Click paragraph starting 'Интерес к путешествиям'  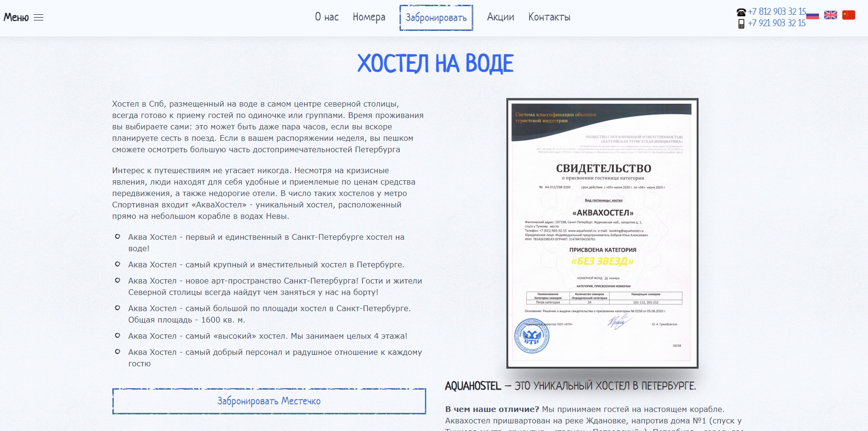pyautogui.click(x=264, y=193)
